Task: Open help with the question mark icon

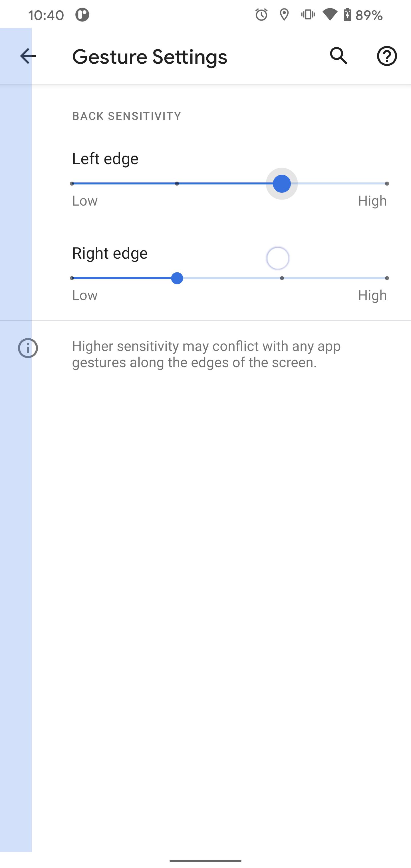Action: (x=386, y=56)
